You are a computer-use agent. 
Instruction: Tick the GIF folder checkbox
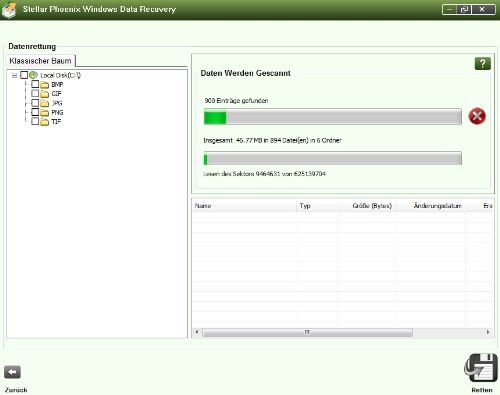(35, 93)
